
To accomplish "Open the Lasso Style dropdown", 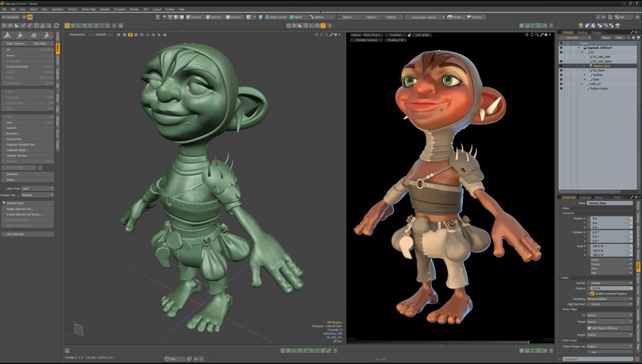I will [37, 189].
